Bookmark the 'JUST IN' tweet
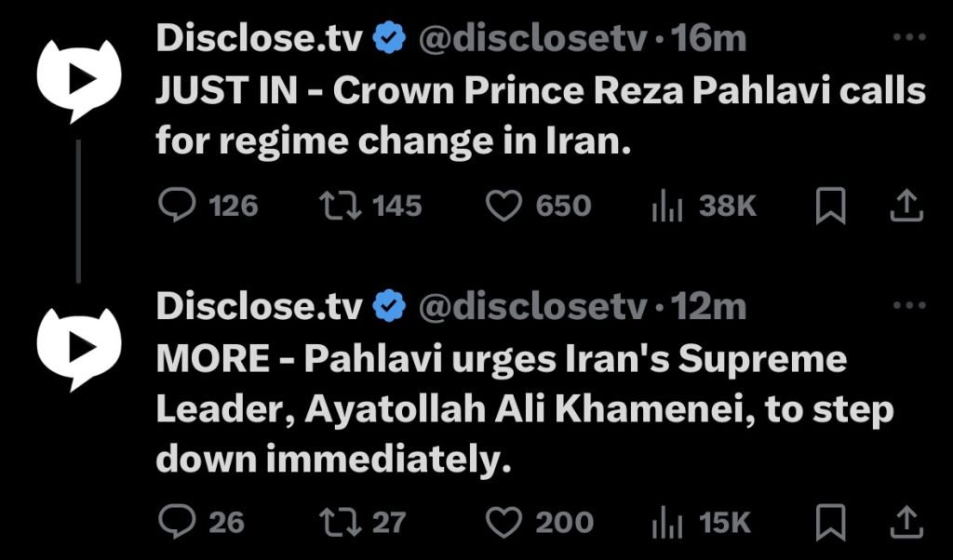The height and width of the screenshot is (560, 953). [830, 206]
